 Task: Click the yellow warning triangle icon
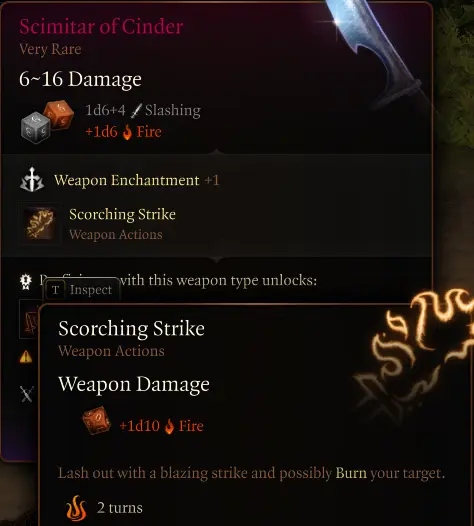coord(26,357)
